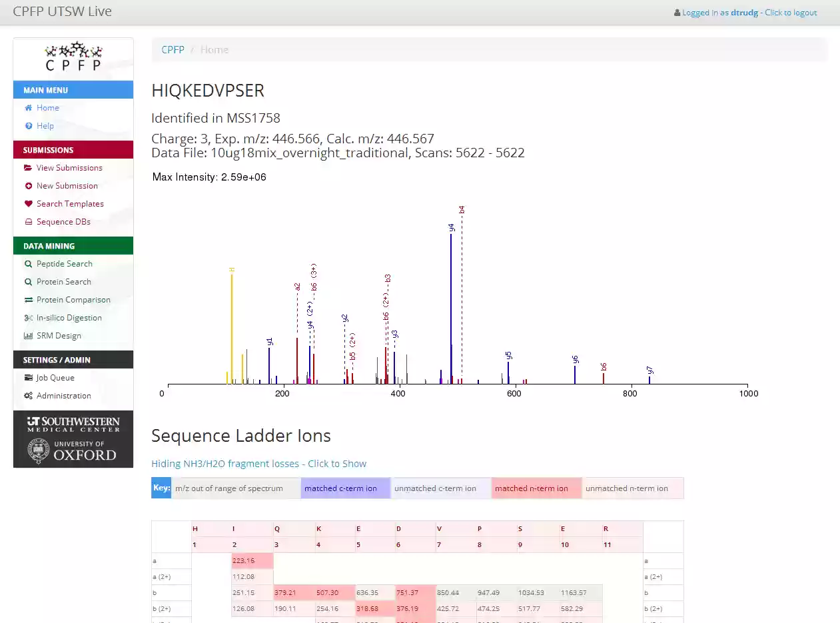Screen dimensions: 840x623
Task: Open Protein Comparison from the sidebar
Action: click(28, 299)
